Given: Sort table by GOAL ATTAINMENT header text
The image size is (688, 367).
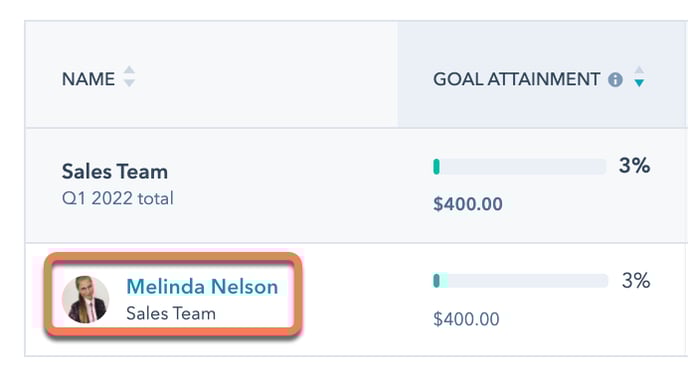Looking at the screenshot, I should [x=516, y=79].
